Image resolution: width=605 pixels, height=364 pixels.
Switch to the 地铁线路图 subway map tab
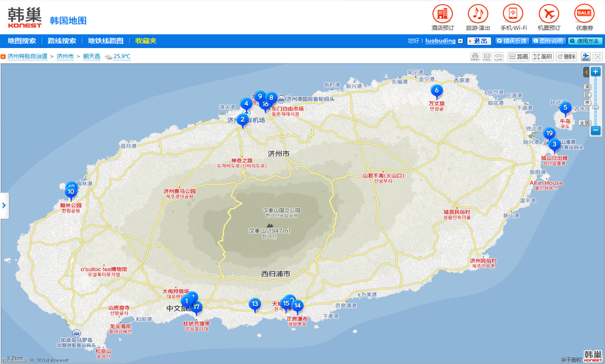(106, 41)
